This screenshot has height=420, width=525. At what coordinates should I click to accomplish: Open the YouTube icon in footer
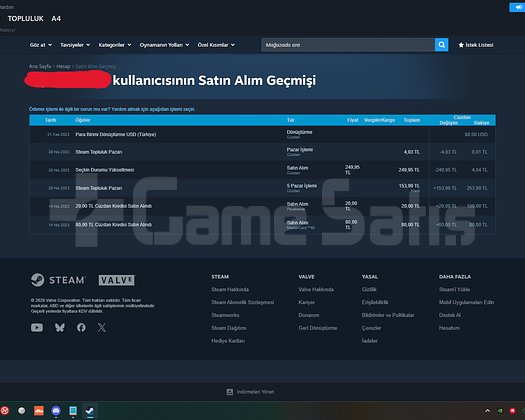click(x=37, y=327)
